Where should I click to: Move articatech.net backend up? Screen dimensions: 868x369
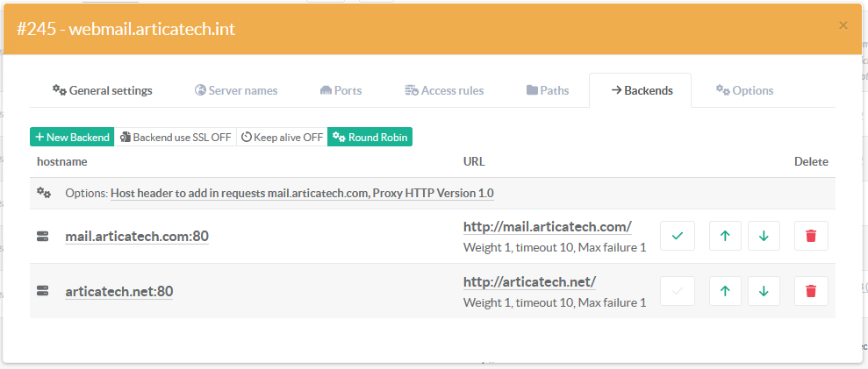tap(724, 291)
